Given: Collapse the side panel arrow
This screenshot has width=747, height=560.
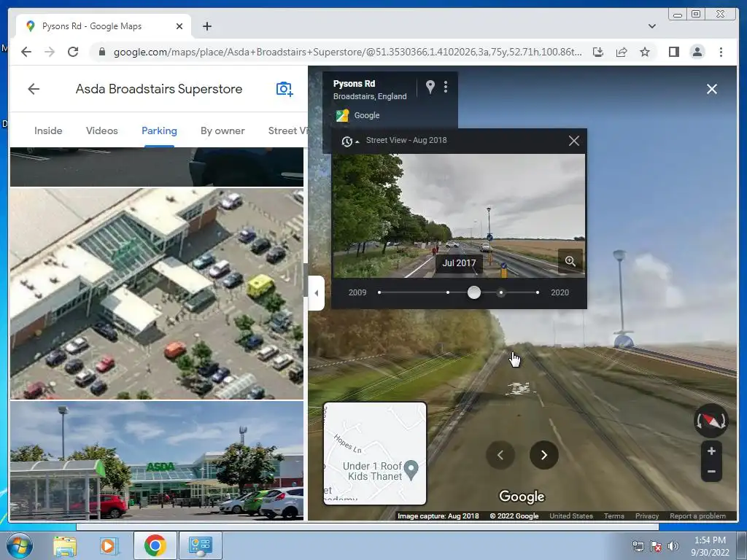Looking at the screenshot, I should 317,293.
